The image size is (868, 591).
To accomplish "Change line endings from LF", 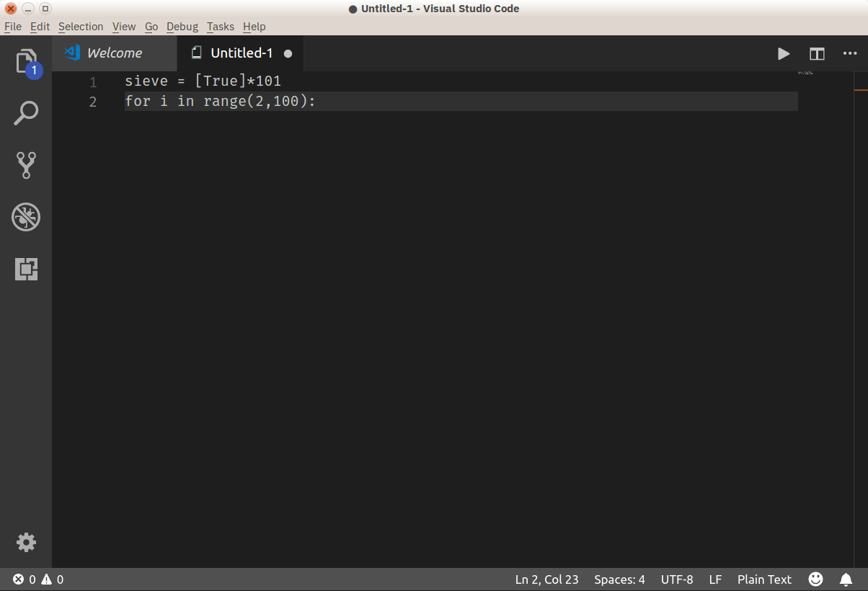I will 714,579.
